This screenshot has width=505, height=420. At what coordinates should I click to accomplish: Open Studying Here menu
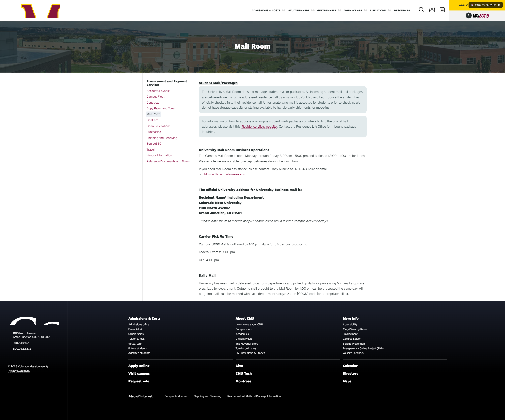pos(299,11)
